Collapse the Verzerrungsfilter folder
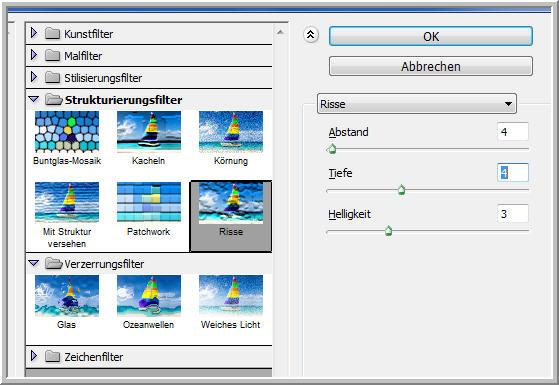Image resolution: width=559 pixels, height=385 pixels. 34,263
